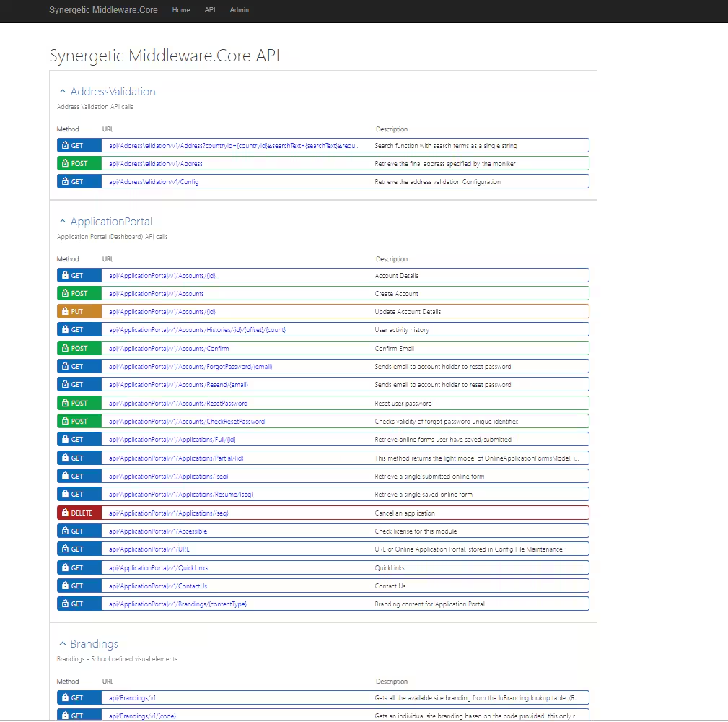Viewport: 728px width, 722px height.
Task: Click description 'Search function with search terms as a single string'
Action: tap(446, 145)
